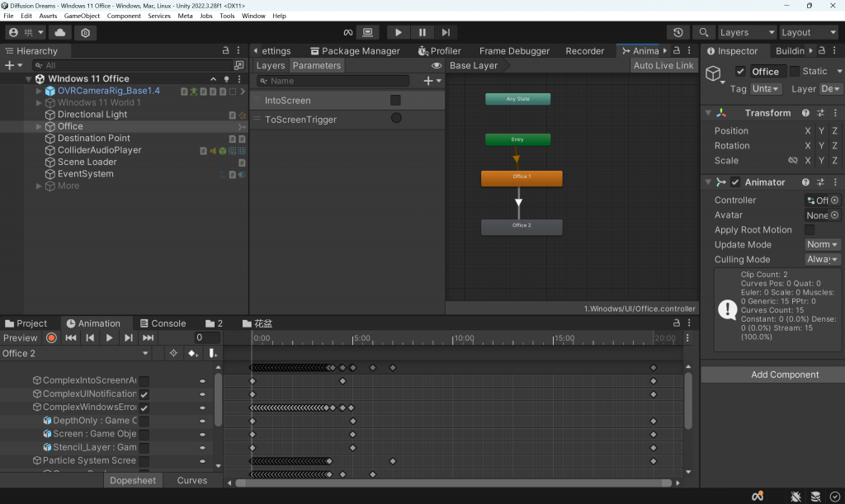
Task: Play the Office 2 animation clip
Action: pyautogui.click(x=109, y=337)
